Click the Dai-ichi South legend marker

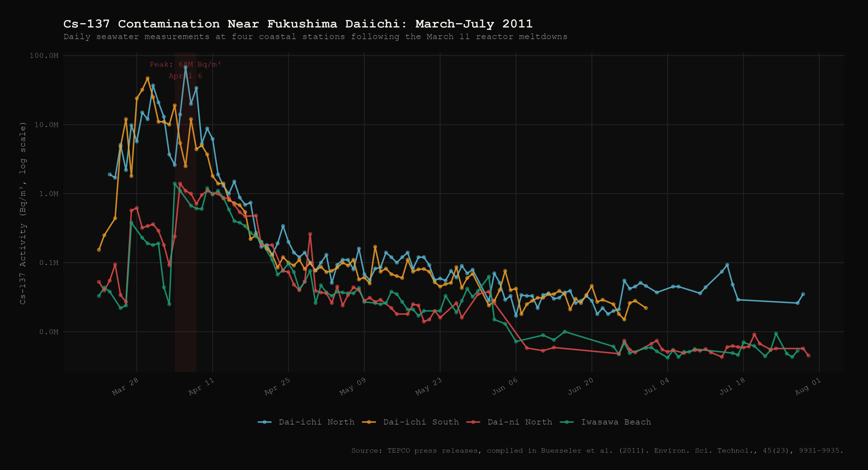pyautogui.click(x=369, y=422)
